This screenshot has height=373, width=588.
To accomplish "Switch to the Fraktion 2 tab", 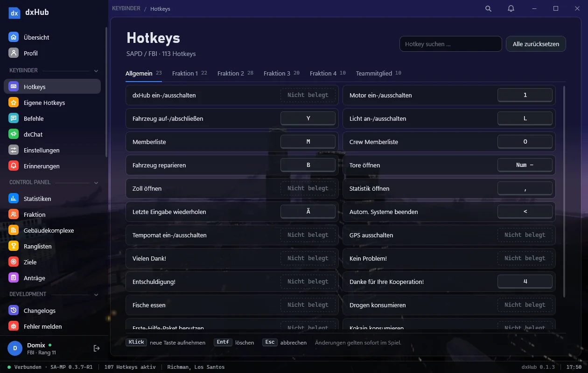I will pos(235,73).
